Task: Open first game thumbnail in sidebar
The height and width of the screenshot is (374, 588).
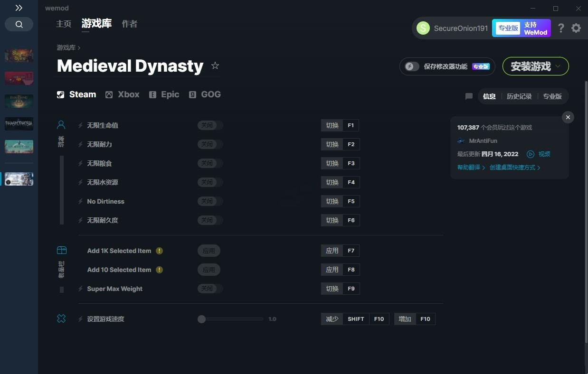Action: pos(19,56)
